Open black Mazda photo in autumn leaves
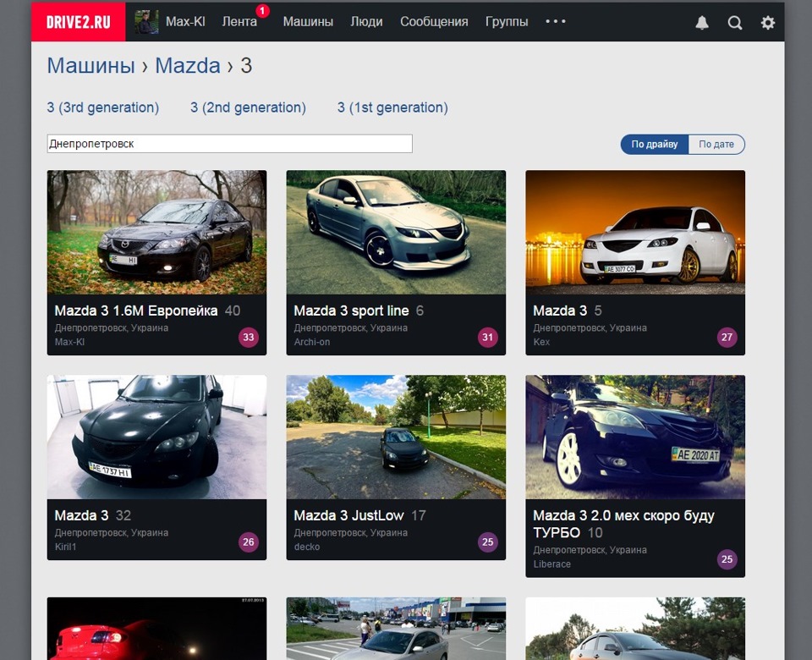Image resolution: width=812 pixels, height=660 pixels. point(157,232)
